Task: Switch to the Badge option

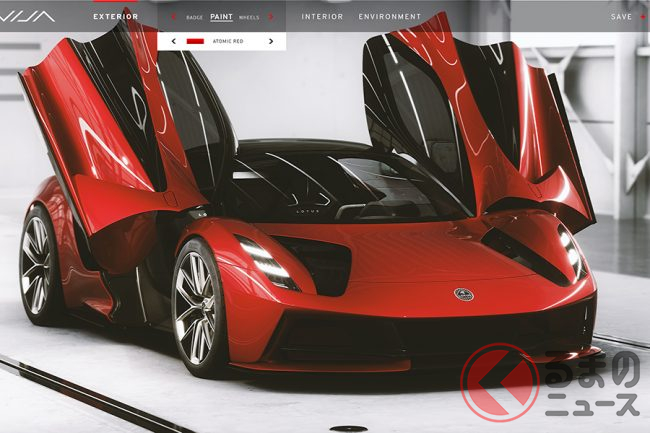Action: coord(194,17)
